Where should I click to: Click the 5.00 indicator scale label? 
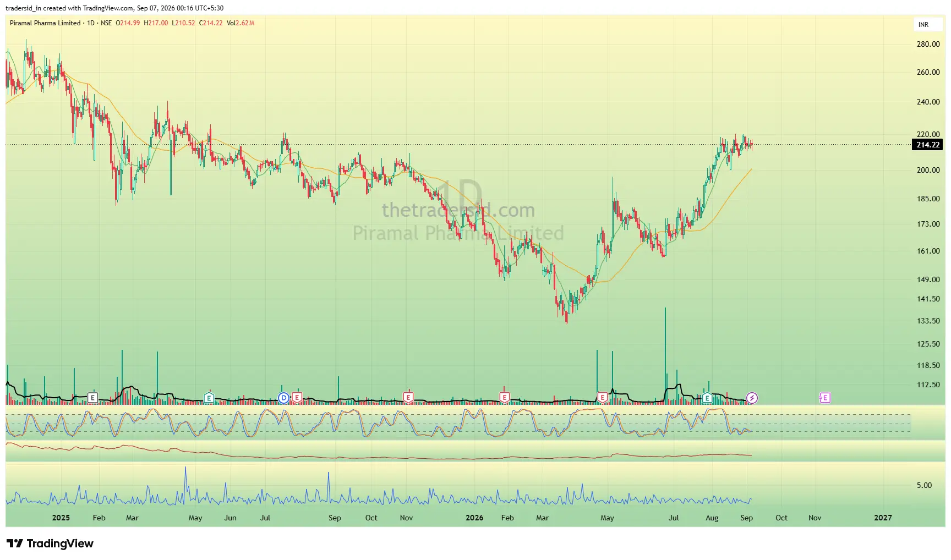(x=924, y=485)
